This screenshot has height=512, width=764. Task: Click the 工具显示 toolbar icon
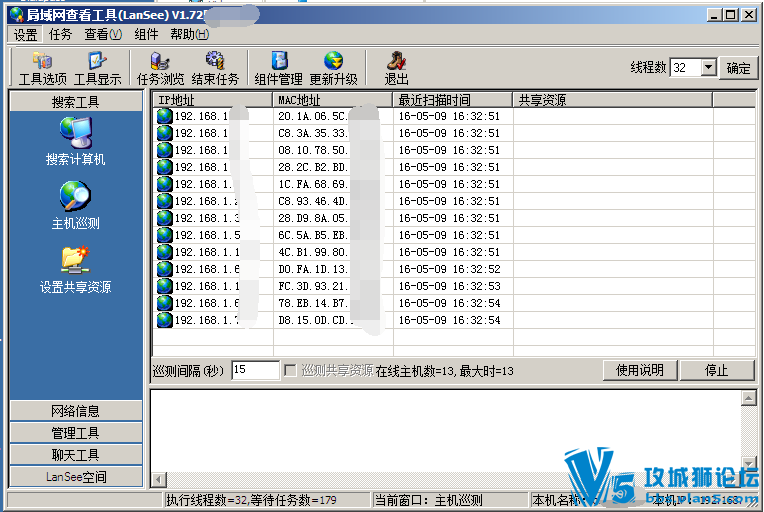pyautogui.click(x=97, y=68)
